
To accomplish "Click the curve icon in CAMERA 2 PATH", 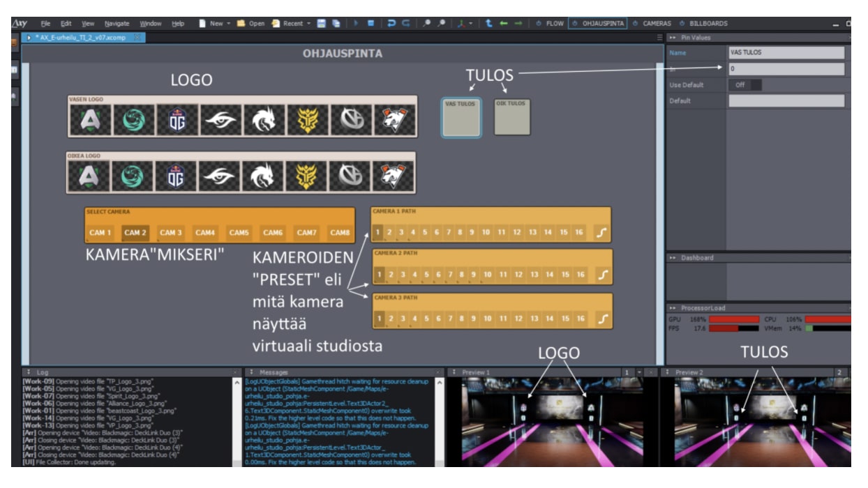I will 603,275.
